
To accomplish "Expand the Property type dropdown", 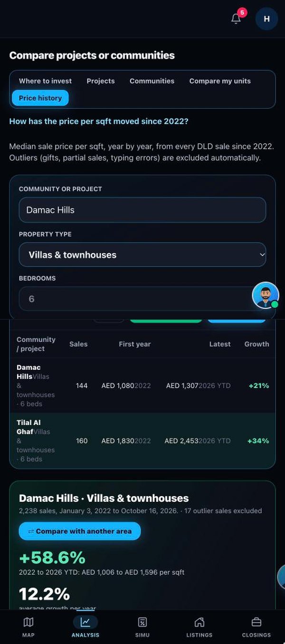I will click(x=142, y=255).
